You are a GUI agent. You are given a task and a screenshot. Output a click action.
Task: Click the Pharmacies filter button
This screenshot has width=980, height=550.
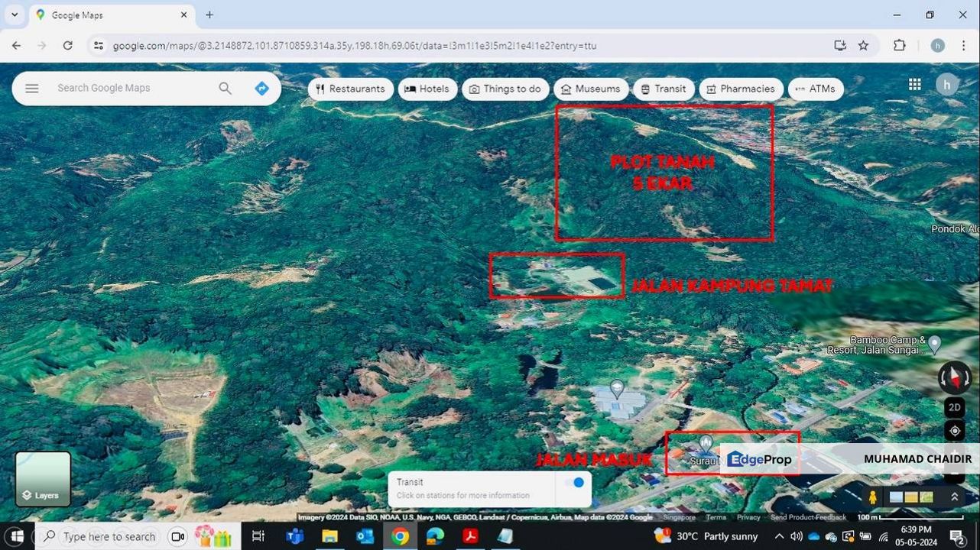740,89
